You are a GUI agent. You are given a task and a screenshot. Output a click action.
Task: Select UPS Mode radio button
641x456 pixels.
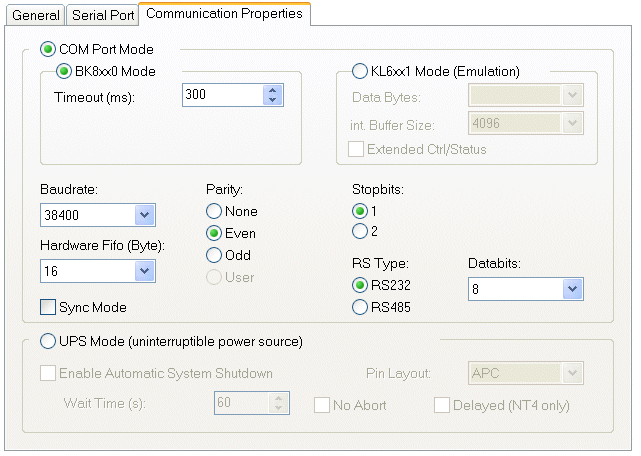(x=47, y=341)
